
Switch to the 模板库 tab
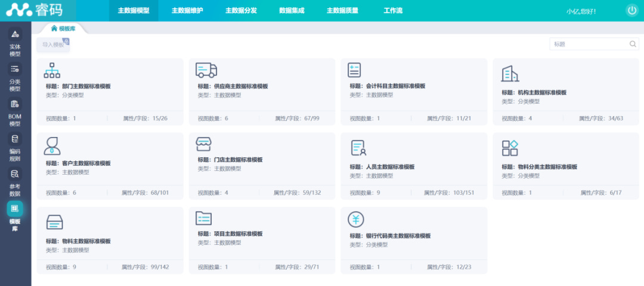tap(63, 29)
